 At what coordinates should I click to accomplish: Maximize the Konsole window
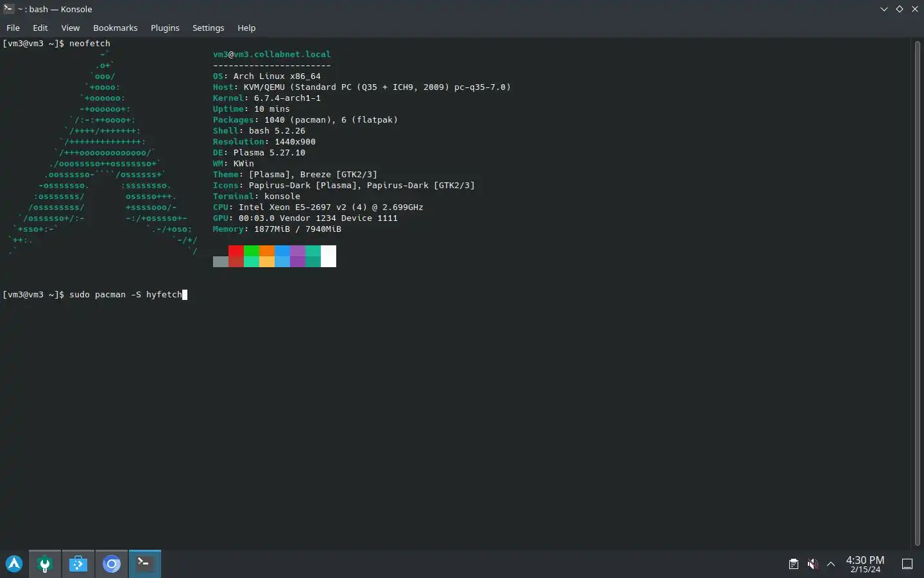[900, 9]
